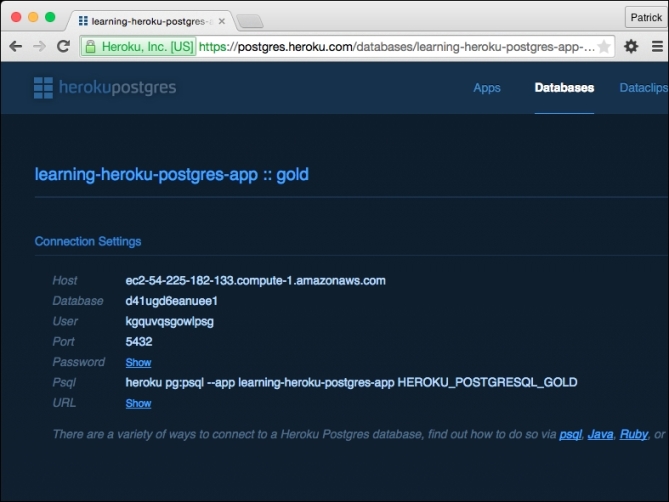Open the gear extension icon in toolbar
This screenshot has width=669, height=502.
pos(631,46)
